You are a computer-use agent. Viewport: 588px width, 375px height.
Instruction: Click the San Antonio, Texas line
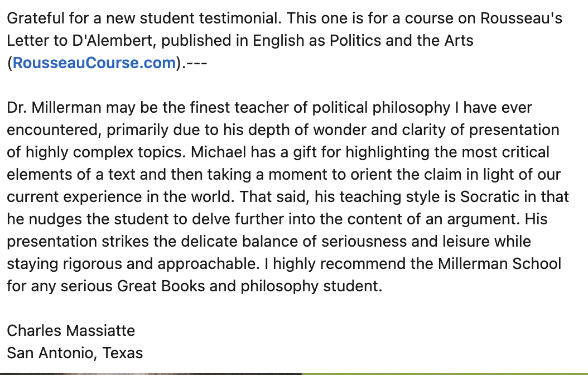click(75, 353)
